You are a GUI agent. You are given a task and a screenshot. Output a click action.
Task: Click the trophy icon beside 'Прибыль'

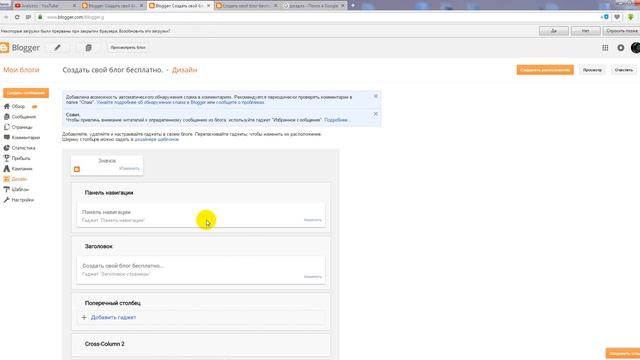click(7, 158)
